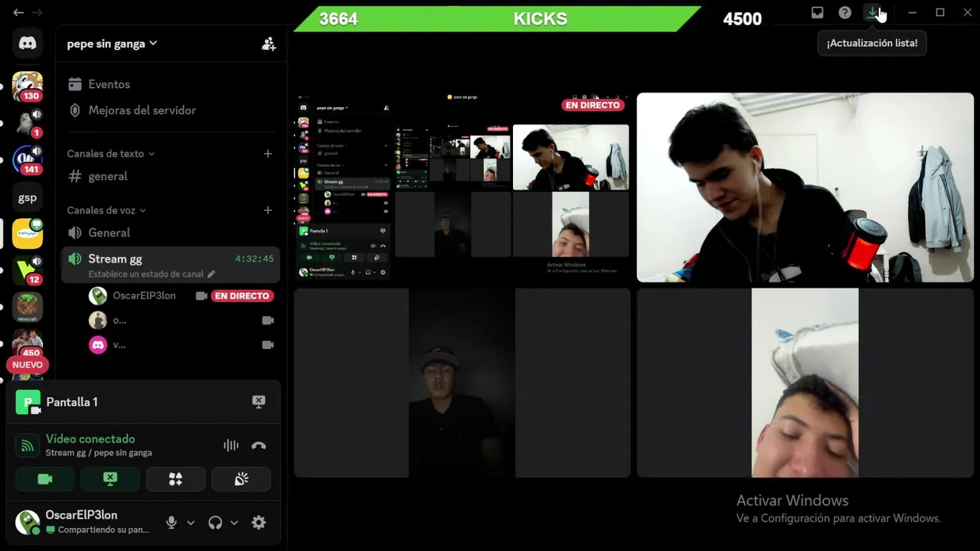Open the gsp server
Screen dimensions: 980x551
[28, 197]
